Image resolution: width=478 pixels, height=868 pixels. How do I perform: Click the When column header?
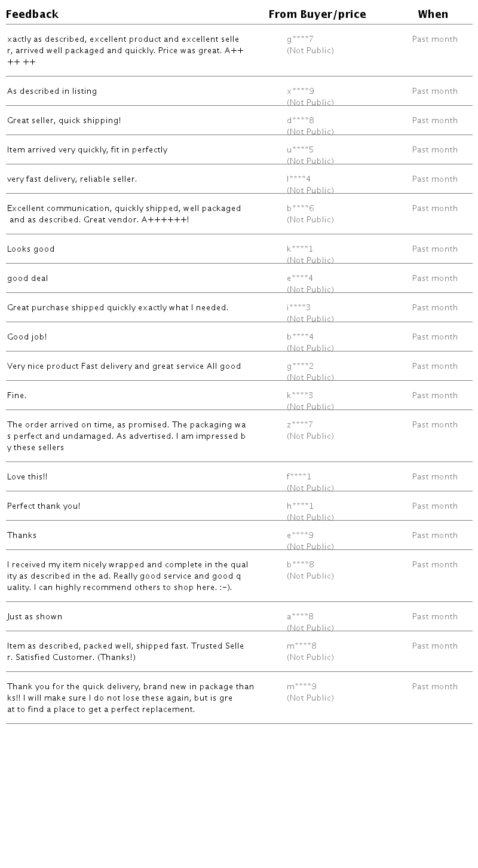(x=433, y=14)
